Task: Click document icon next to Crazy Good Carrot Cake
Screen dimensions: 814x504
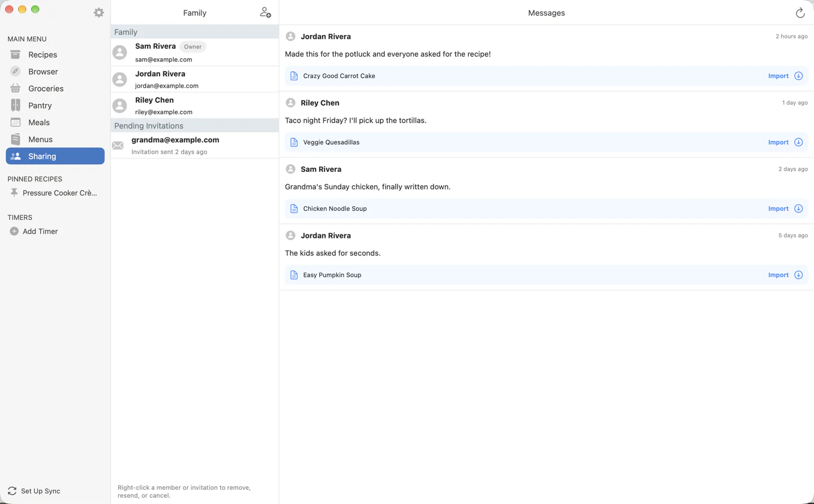Action: click(x=294, y=76)
